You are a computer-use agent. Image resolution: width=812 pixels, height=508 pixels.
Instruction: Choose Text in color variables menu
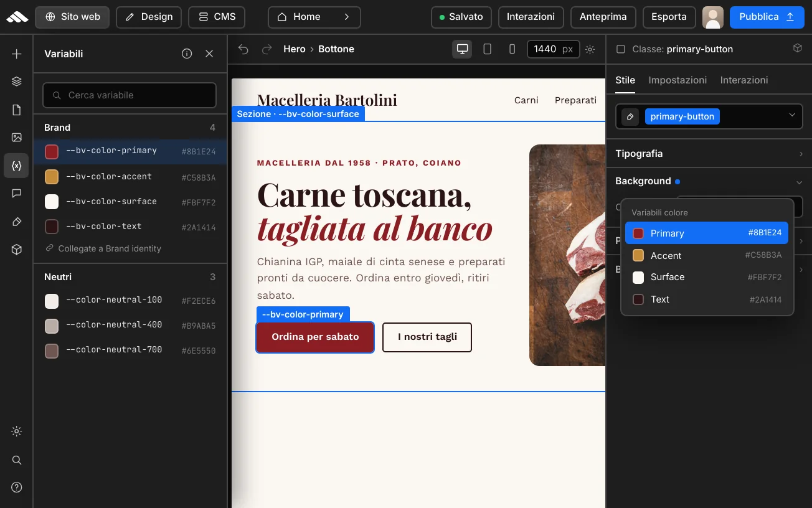(x=707, y=299)
